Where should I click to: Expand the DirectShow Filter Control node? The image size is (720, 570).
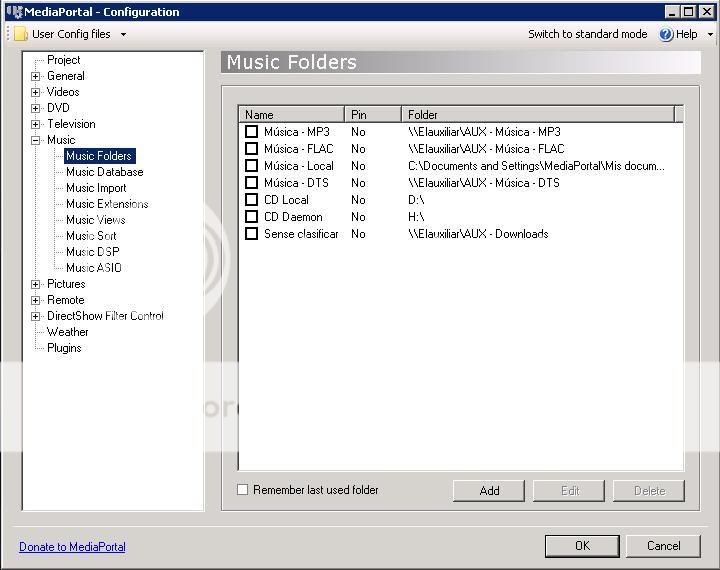pyautogui.click(x=35, y=316)
